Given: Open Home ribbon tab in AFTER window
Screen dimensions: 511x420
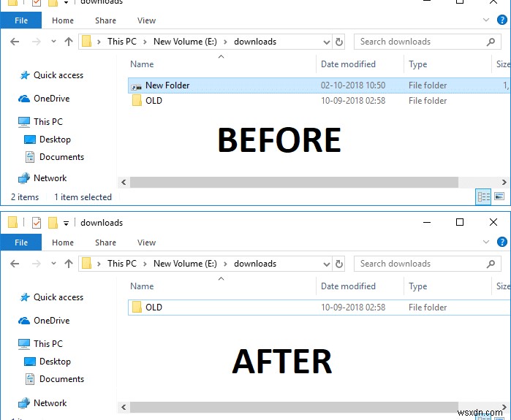Looking at the screenshot, I should point(63,243).
